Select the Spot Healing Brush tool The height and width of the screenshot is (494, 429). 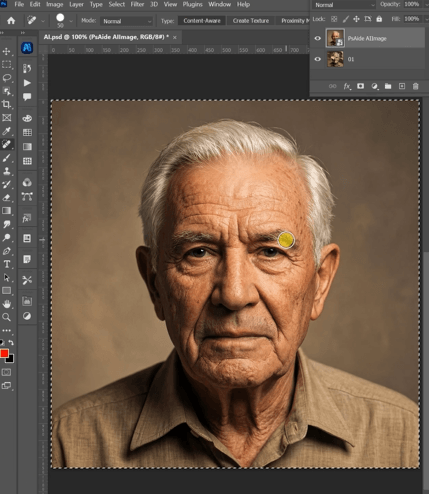(x=6, y=144)
